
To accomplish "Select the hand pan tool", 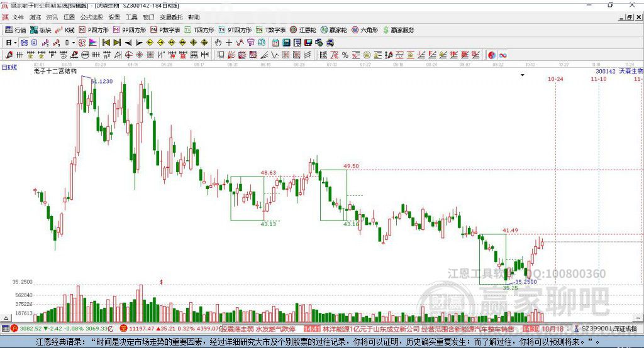I will (x=218, y=43).
